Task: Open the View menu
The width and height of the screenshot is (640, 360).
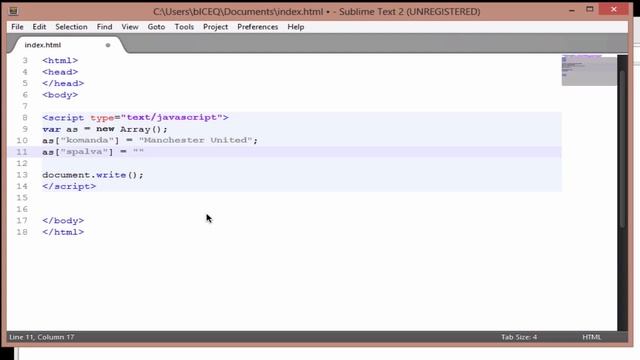Action: point(130,27)
